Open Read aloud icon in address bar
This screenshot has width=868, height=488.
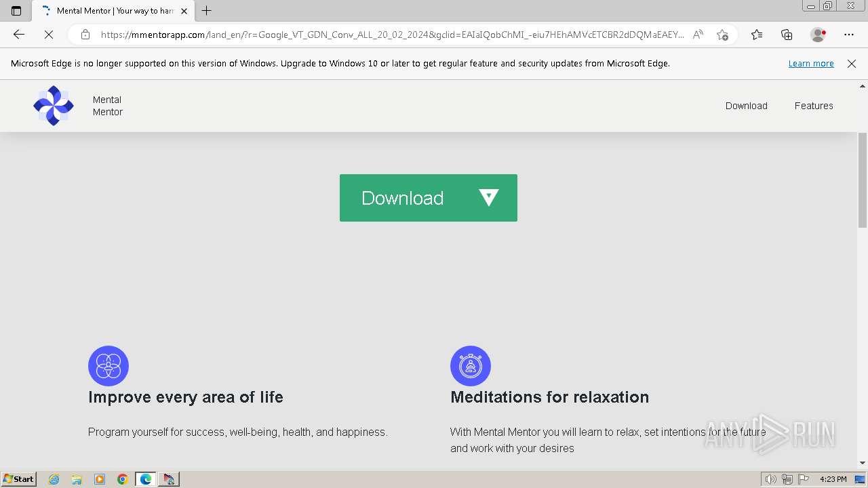(698, 35)
